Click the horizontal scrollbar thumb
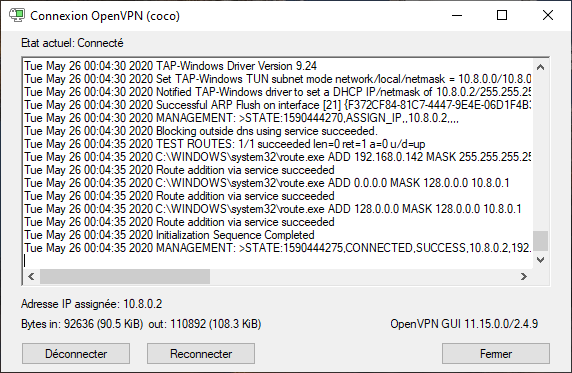The width and height of the screenshot is (572, 373). click(x=125, y=276)
